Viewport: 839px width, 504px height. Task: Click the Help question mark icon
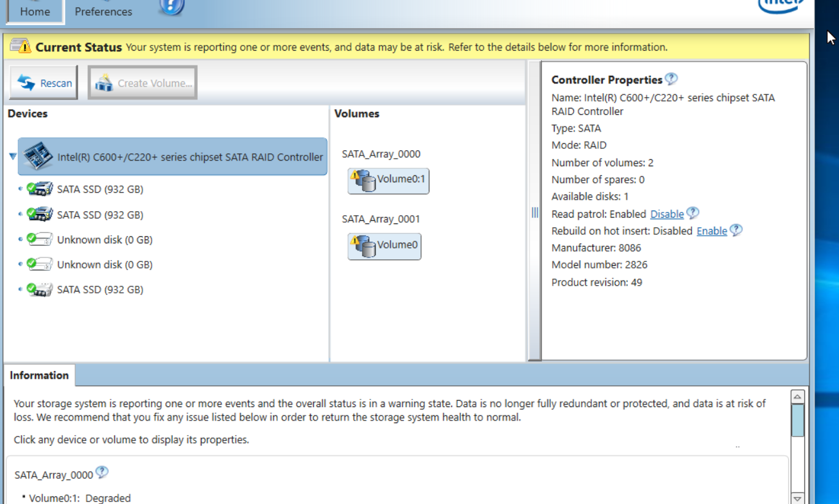[171, 7]
